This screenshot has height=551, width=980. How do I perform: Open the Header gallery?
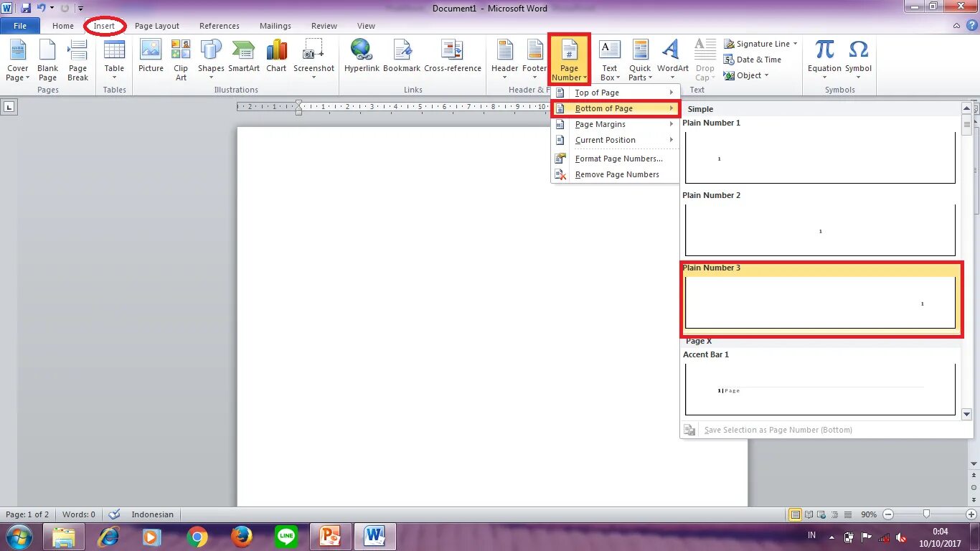point(504,61)
